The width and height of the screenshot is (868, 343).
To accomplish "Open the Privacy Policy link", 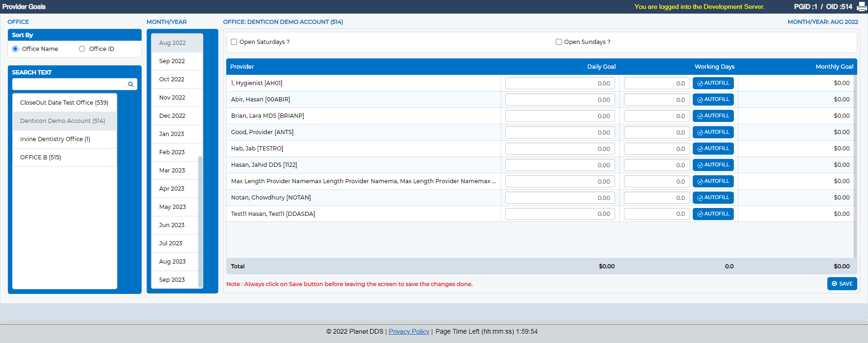I will click(409, 331).
